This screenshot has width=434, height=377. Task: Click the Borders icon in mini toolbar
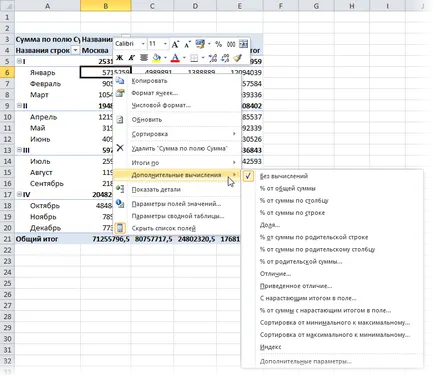[x=194, y=58]
